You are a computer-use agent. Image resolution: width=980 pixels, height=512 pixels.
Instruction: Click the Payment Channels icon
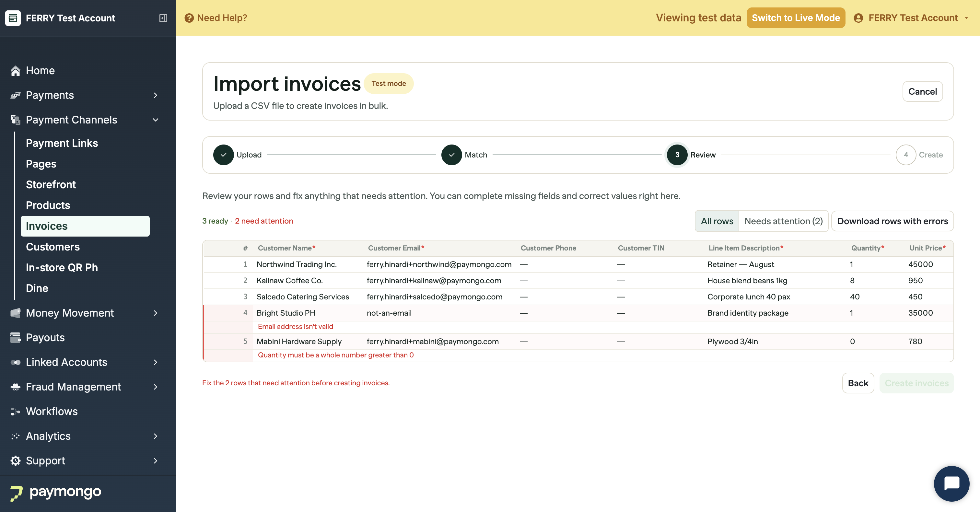coord(15,120)
